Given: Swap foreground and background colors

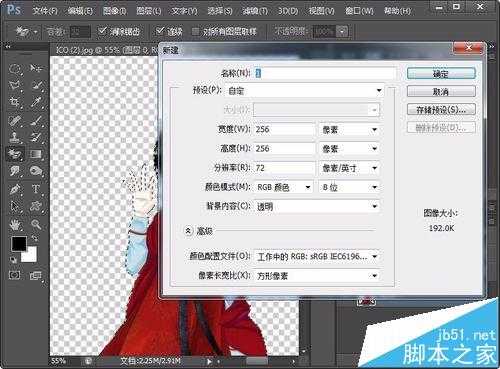Looking at the screenshot, I should tap(34, 238).
